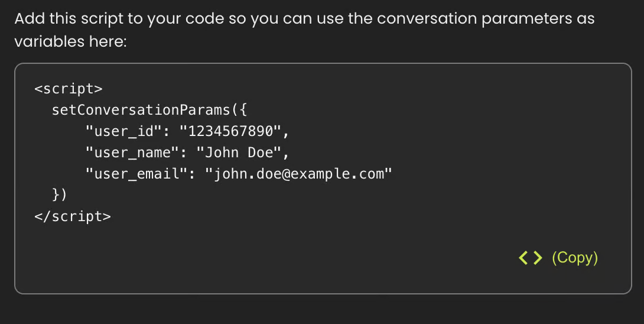Screen dimensions: 644x324
Task: Click the "user_name" key in code
Action: [132, 153]
